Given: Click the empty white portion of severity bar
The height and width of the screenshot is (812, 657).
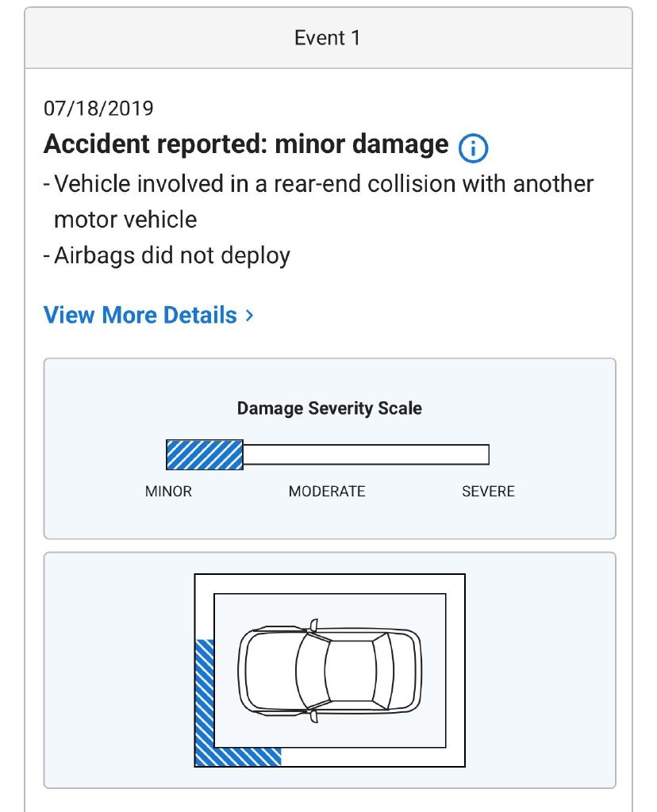Looking at the screenshot, I should 365,454.
